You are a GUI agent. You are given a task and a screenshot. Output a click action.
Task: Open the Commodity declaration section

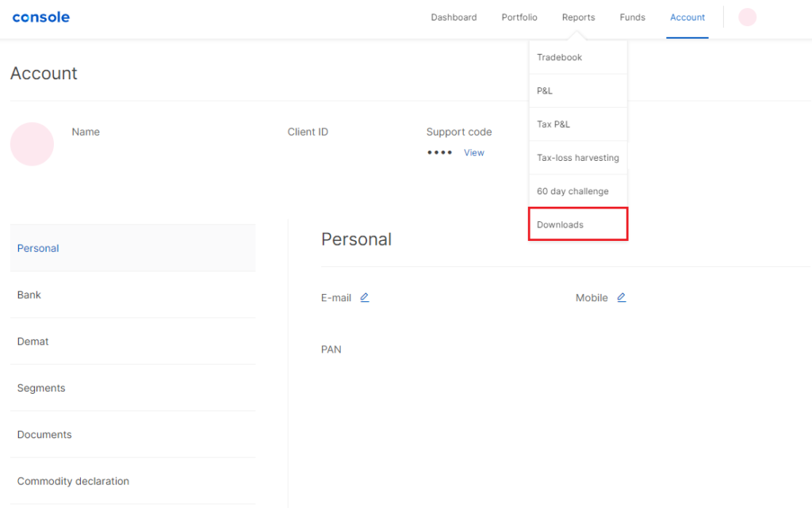click(x=73, y=480)
